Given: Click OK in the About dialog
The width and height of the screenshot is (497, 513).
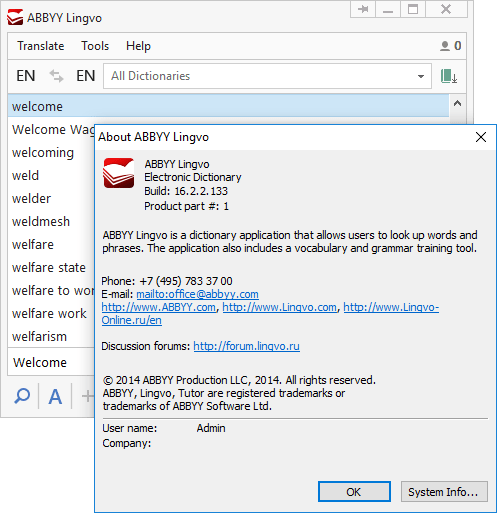Looking at the screenshot, I should click(x=354, y=491).
